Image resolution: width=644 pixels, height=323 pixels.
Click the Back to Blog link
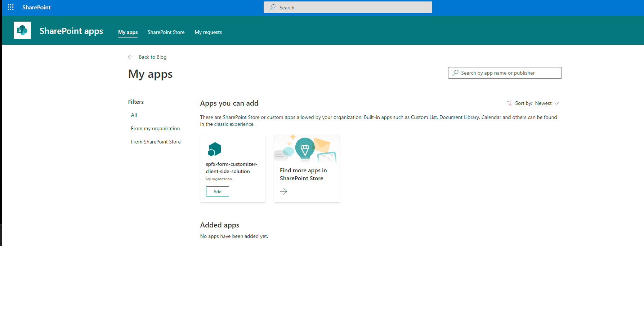pyautogui.click(x=153, y=57)
